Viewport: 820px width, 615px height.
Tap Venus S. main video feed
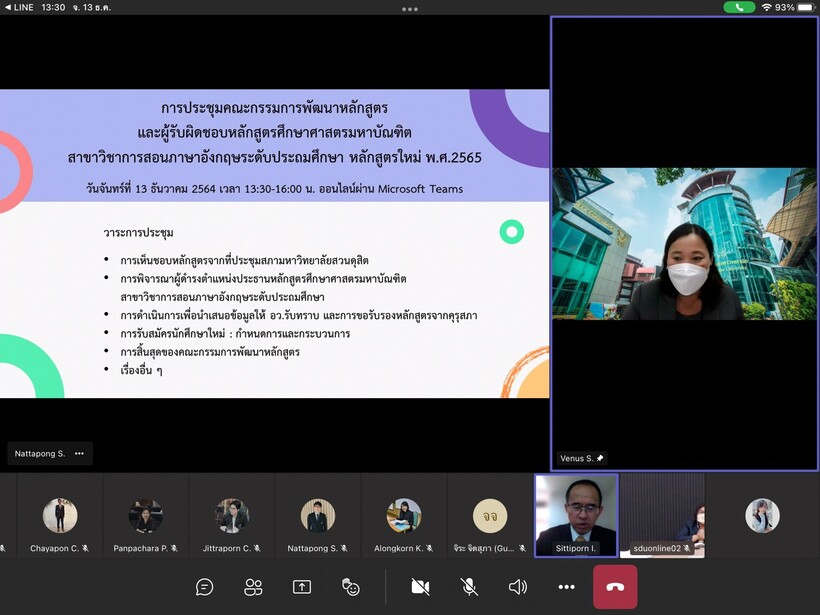[x=683, y=243]
